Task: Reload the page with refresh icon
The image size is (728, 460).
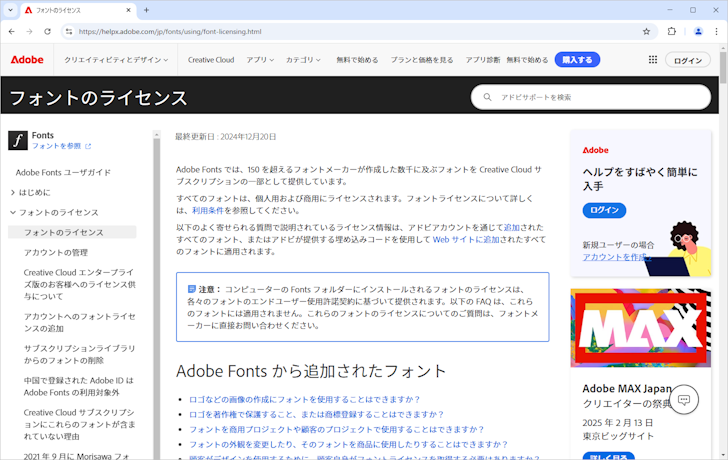Action: pyautogui.click(x=47, y=32)
